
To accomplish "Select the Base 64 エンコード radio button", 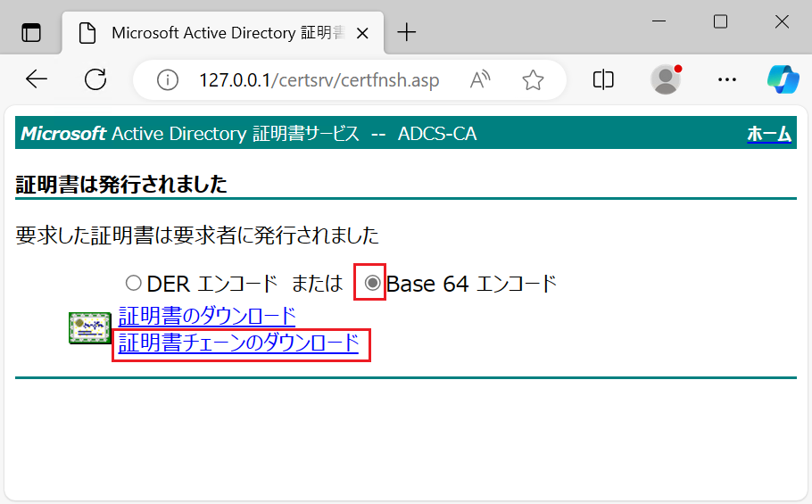I will pos(372,283).
